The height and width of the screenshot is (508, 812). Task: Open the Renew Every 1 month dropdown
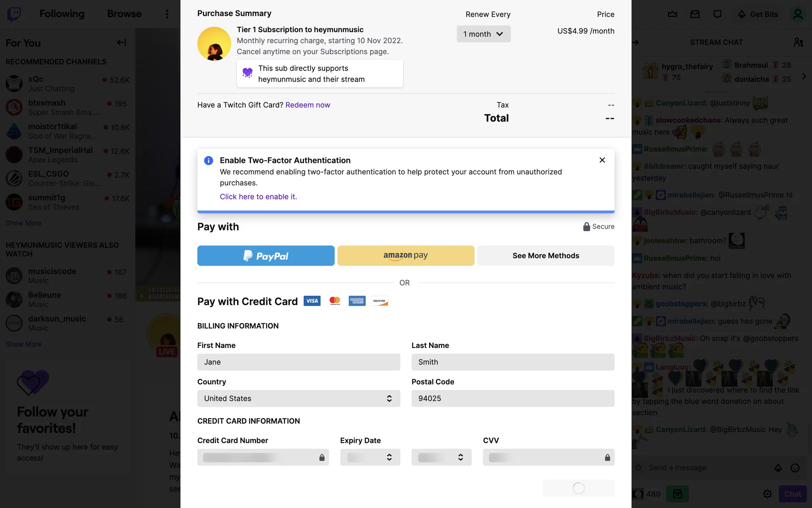coord(483,34)
